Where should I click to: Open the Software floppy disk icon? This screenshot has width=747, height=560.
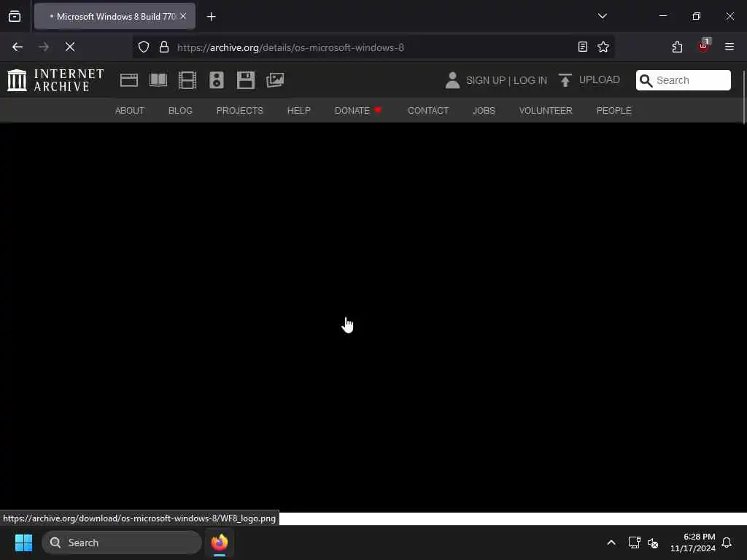(246, 80)
